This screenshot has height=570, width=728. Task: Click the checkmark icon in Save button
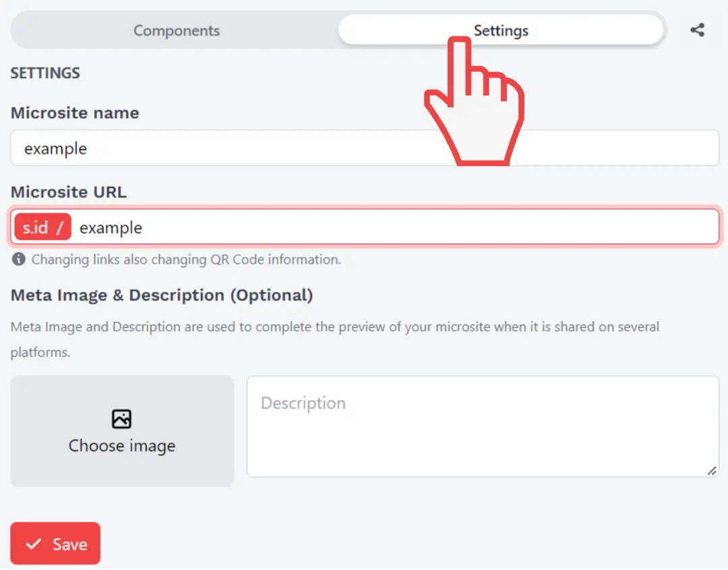(33, 544)
